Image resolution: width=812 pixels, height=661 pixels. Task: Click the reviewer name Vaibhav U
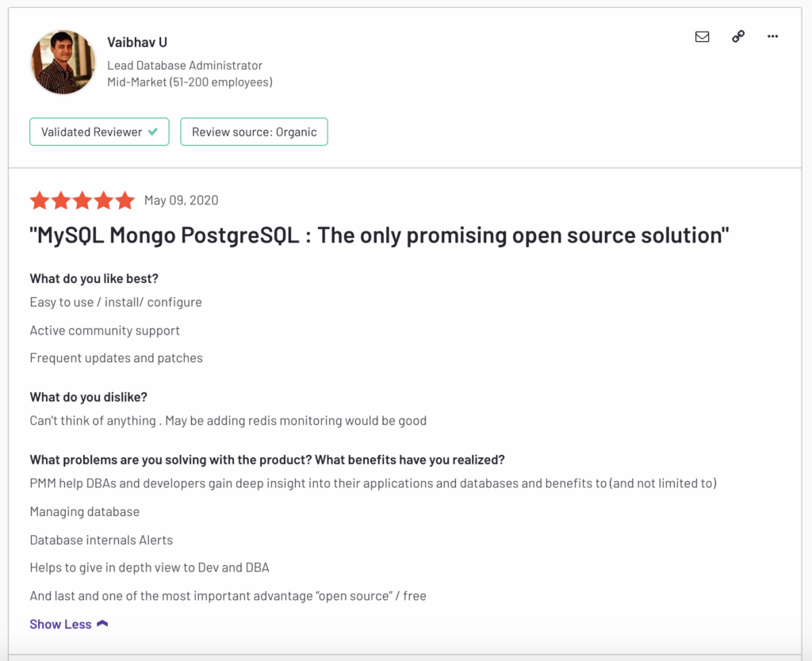[x=136, y=42]
